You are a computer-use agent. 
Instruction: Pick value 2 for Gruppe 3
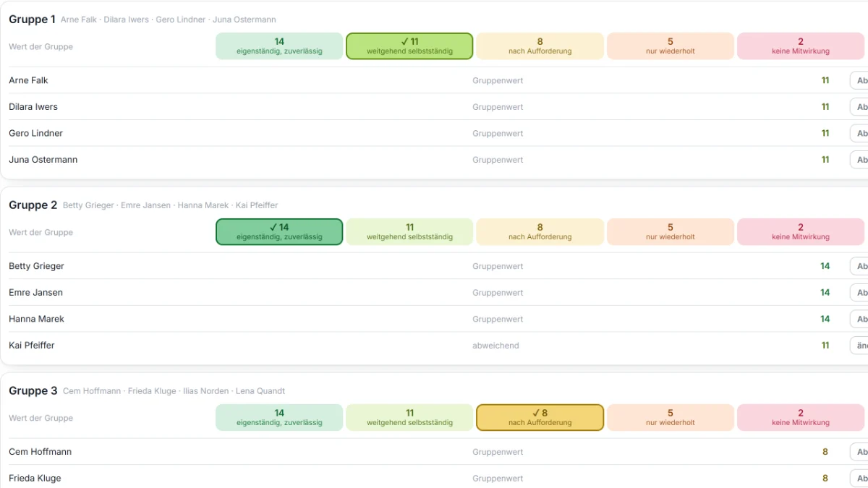(801, 418)
